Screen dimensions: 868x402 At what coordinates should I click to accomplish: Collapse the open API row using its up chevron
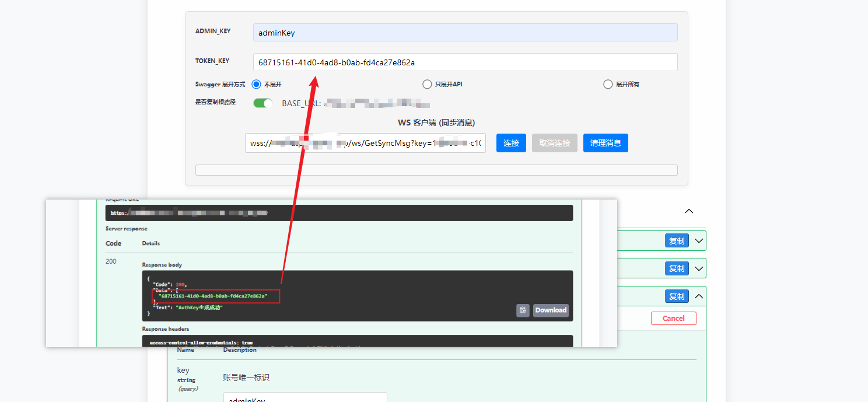pos(699,296)
